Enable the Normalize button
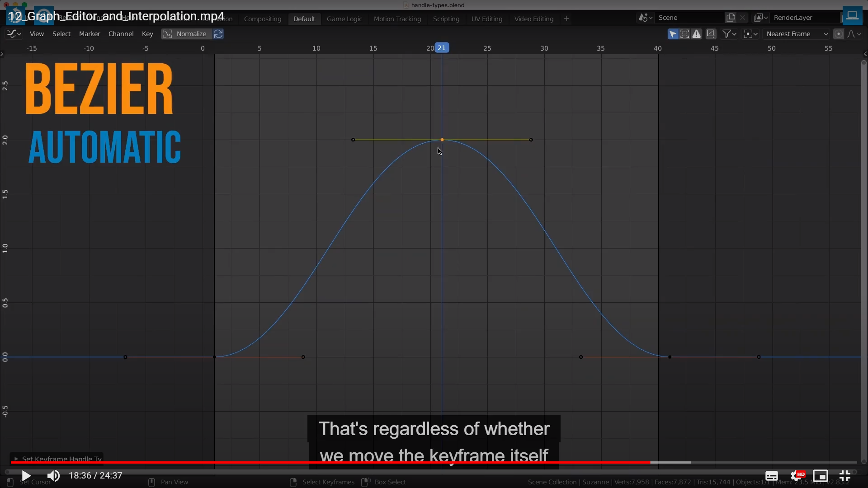 186,34
